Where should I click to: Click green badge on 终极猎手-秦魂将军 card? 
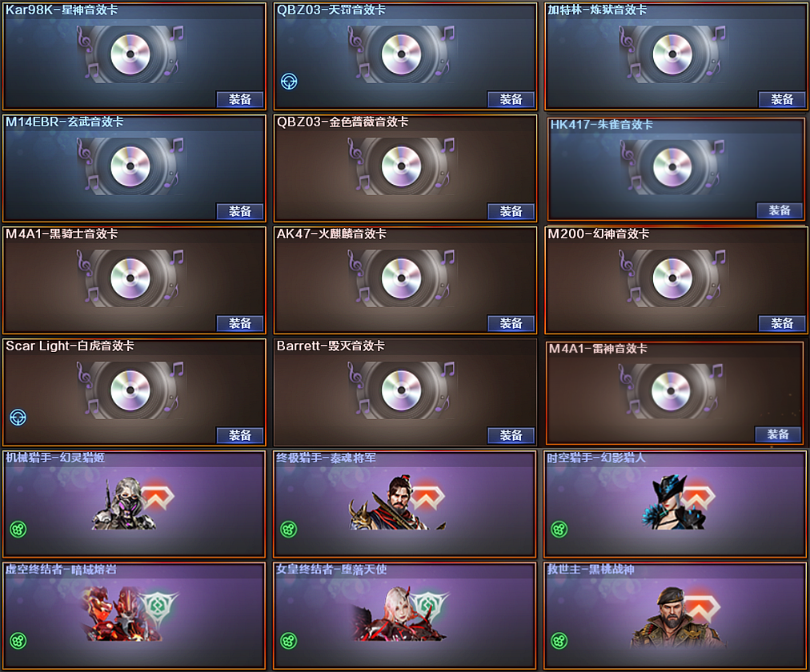point(289,529)
